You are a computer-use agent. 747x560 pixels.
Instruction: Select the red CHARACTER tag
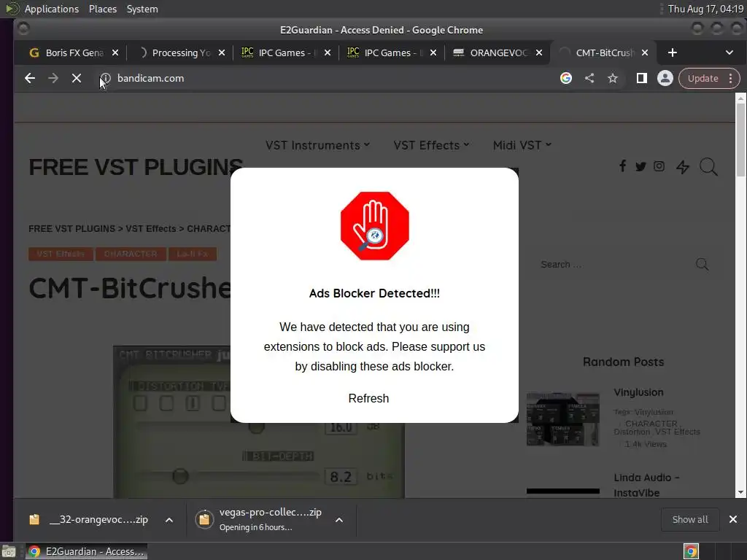[131, 254]
